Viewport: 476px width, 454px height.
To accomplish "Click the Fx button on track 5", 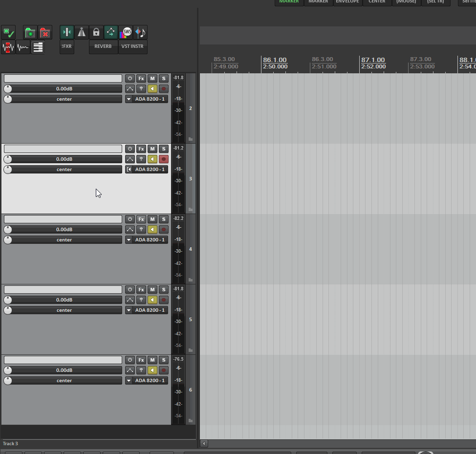I will click(x=141, y=290).
